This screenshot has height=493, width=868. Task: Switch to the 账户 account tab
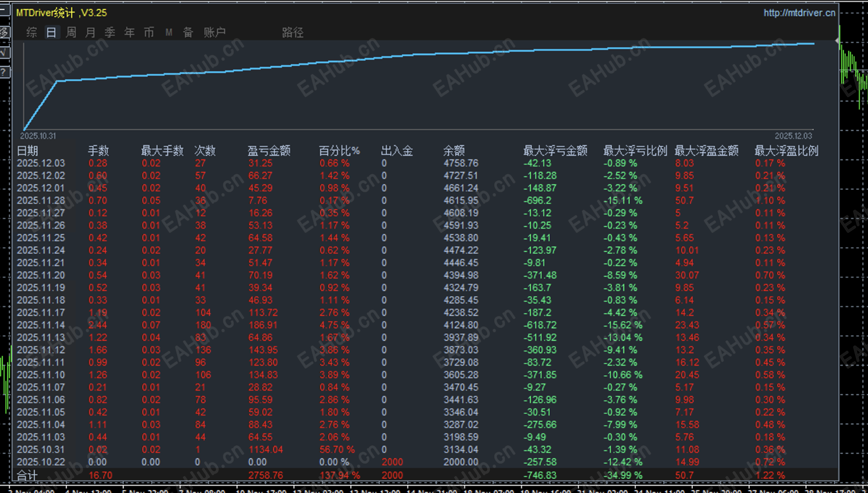click(x=215, y=33)
